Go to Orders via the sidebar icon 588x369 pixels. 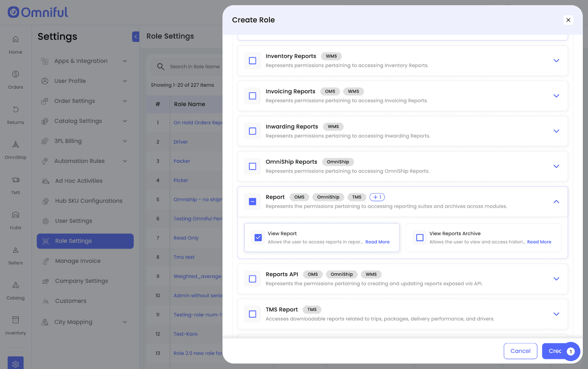click(15, 74)
